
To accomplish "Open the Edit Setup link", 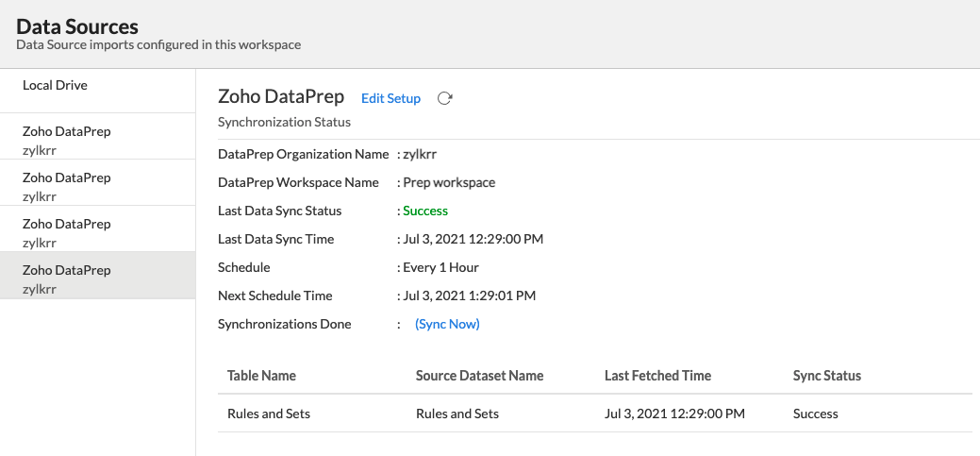I will (x=390, y=98).
